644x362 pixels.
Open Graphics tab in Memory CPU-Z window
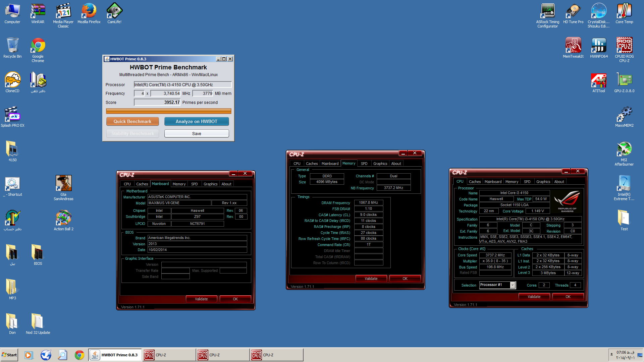380,164
